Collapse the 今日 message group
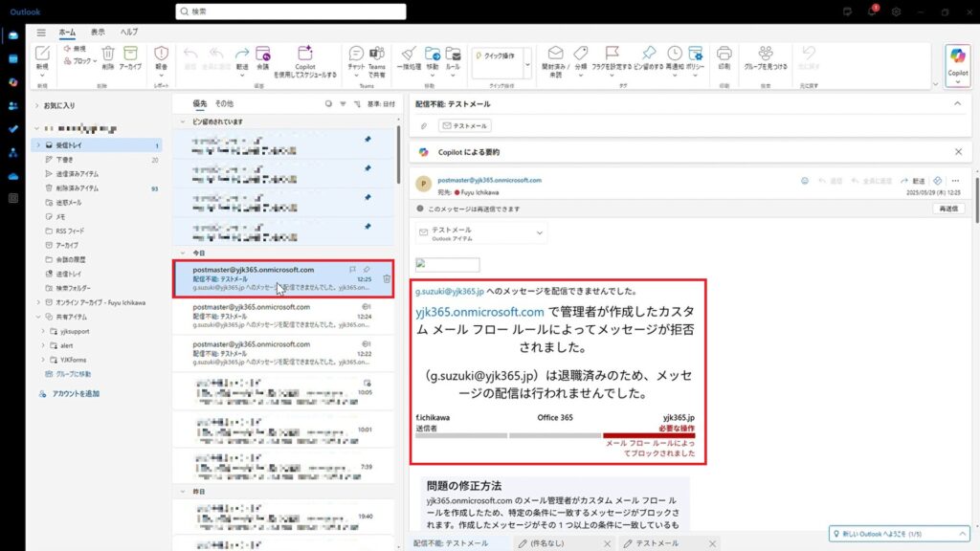The width and height of the screenshot is (980, 551). [183, 253]
